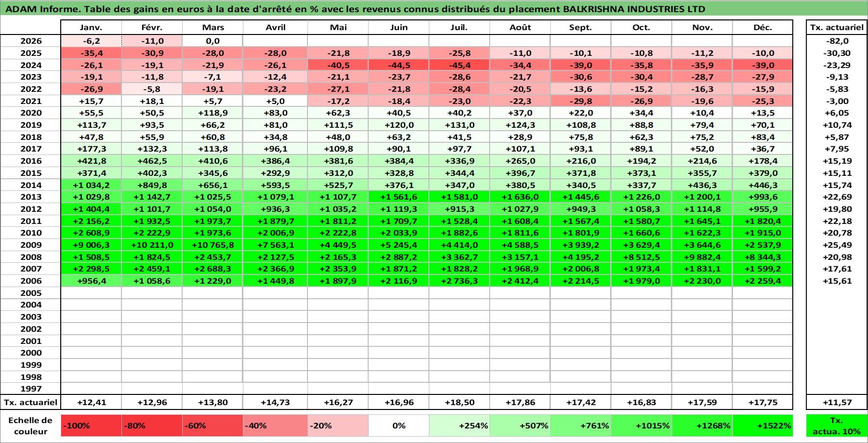Select the Mai column header
The height and width of the screenshot is (443, 868).
[x=338, y=27]
